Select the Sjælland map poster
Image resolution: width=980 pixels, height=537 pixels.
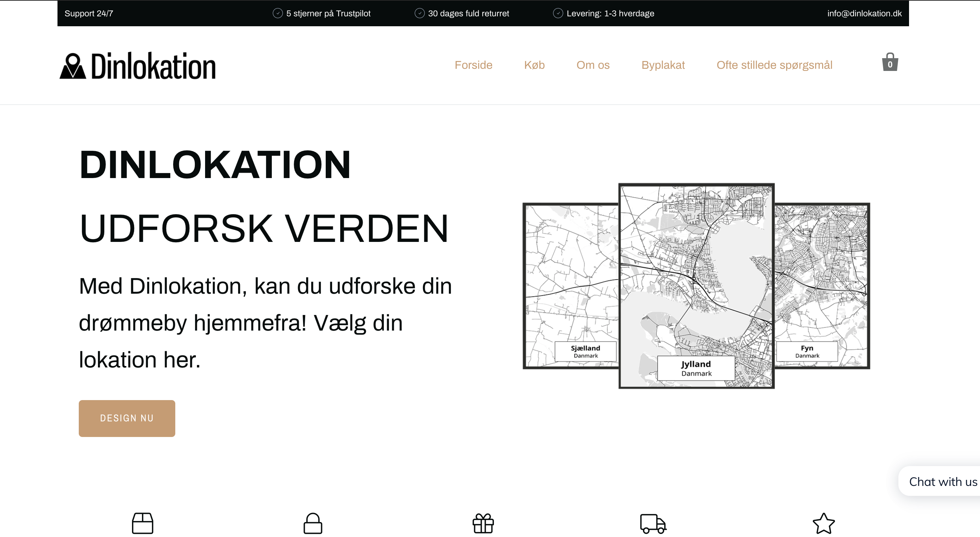click(571, 285)
